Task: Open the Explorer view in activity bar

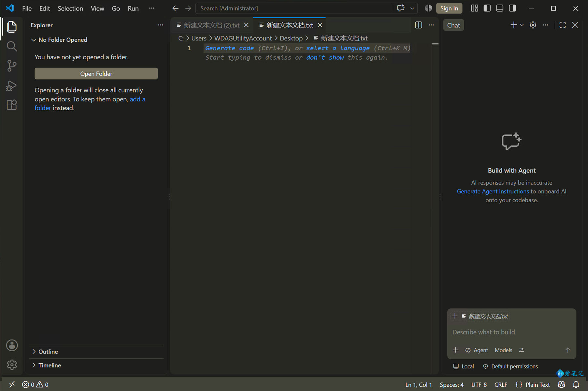Action: point(12,26)
